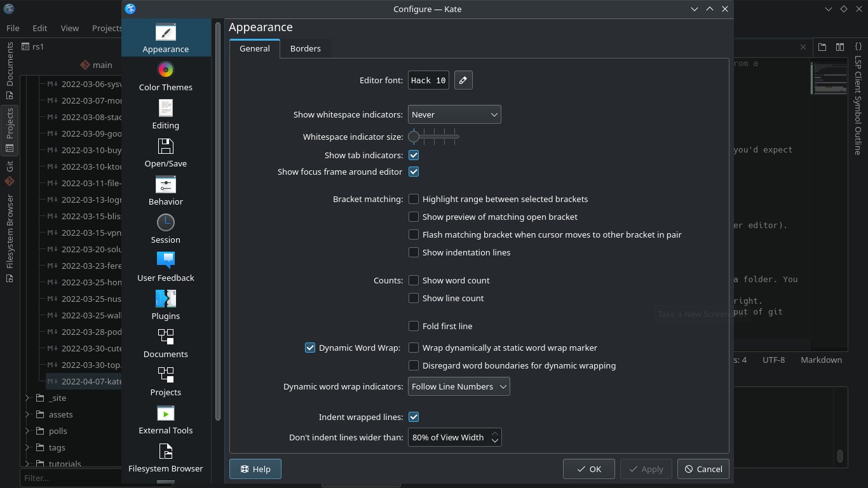Enable Fold first line
This screenshot has height=488, width=868.
click(414, 326)
